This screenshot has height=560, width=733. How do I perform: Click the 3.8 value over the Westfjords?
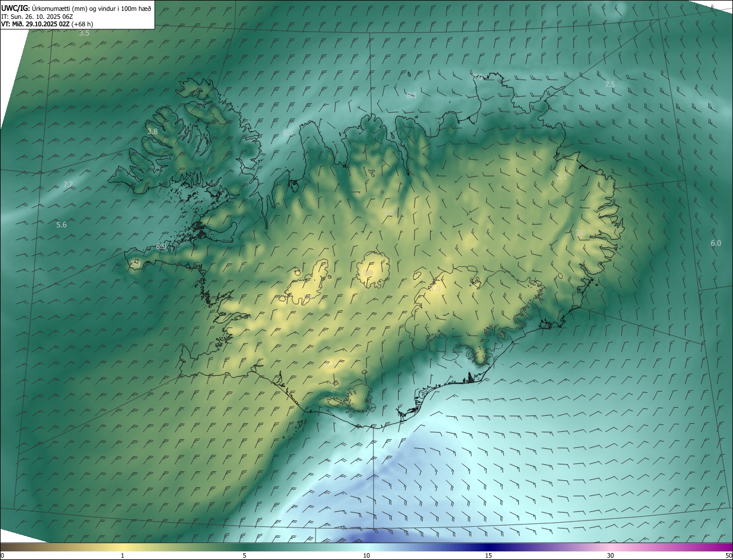[152, 132]
